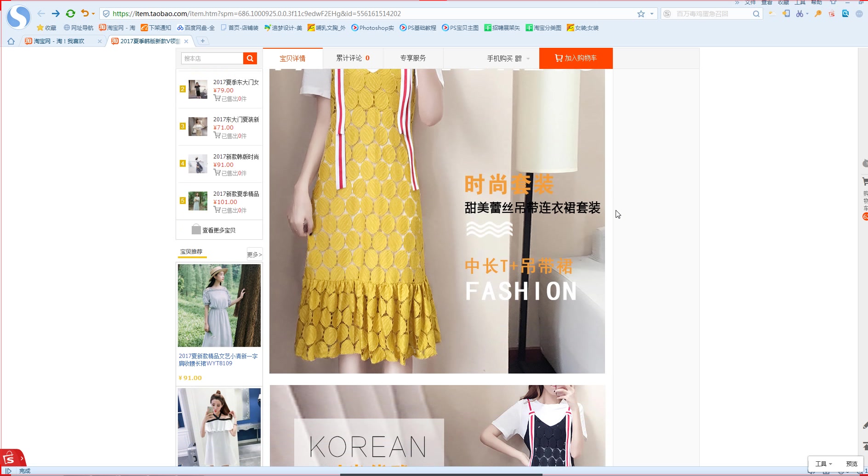Open the 2017夏新款精品文艺小清新 product title link
Screen dimensions: 868x476
(218, 360)
